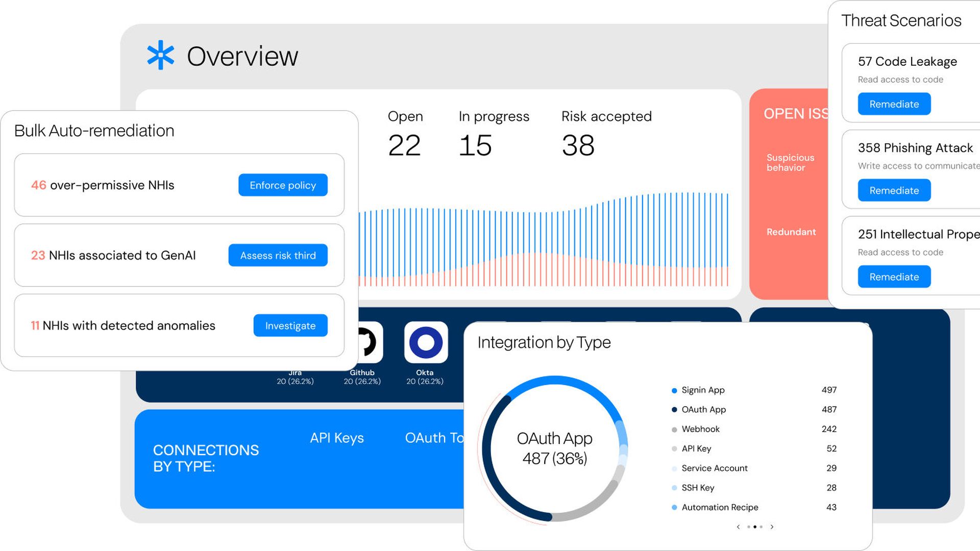The height and width of the screenshot is (551, 980).
Task: Click the OAuth App donut chart center
Action: click(x=554, y=448)
